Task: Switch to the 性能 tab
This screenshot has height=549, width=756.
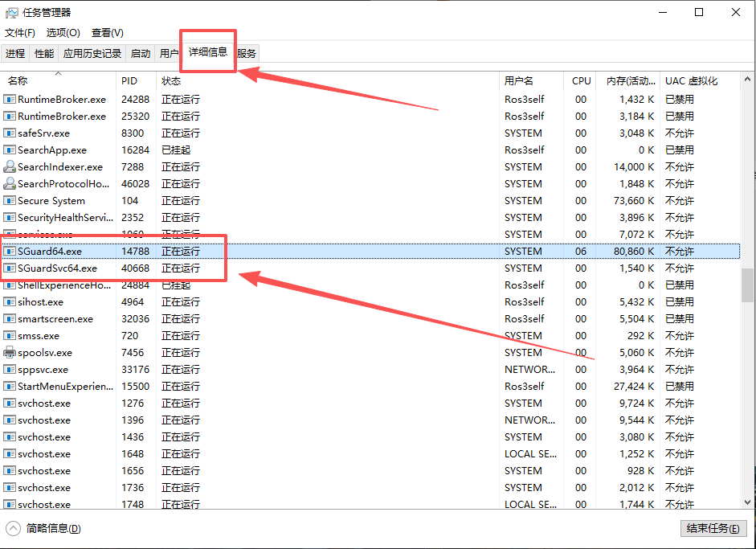Action: (x=44, y=54)
